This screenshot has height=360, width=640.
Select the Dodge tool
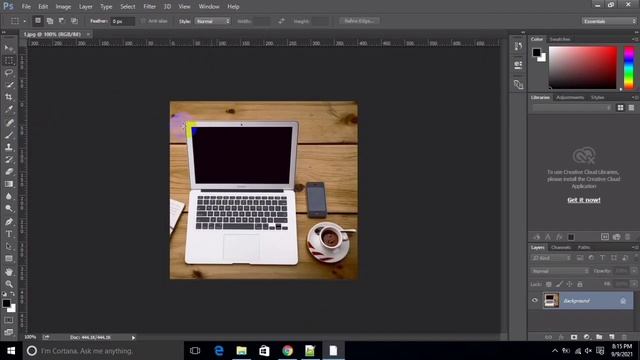(x=9, y=209)
